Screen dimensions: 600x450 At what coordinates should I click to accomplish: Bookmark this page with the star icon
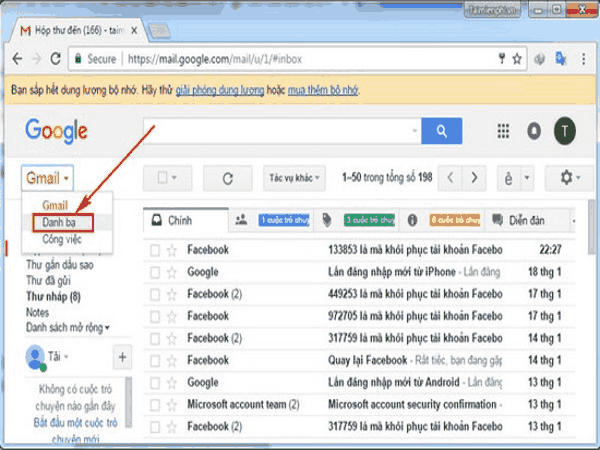tap(517, 59)
